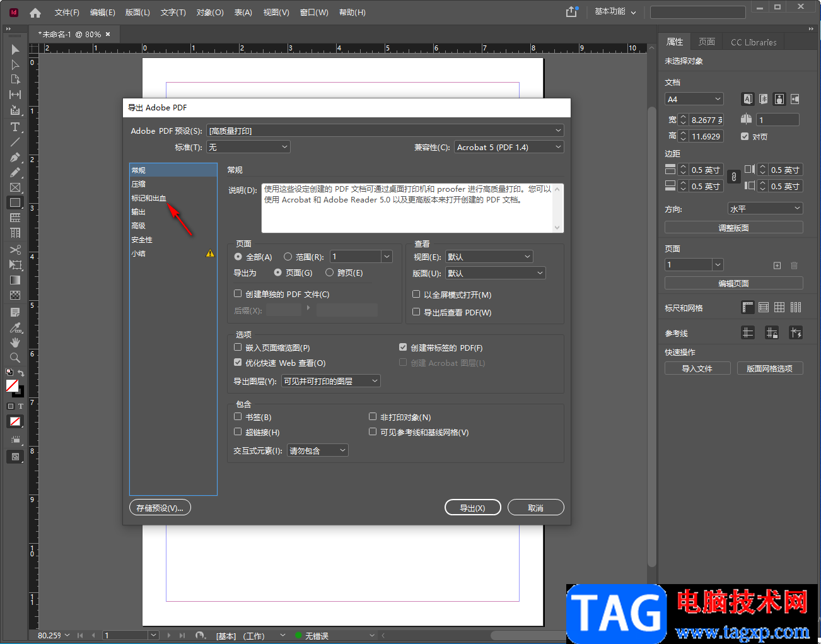821x644 pixels.
Task: Click 版面网格选项 button
Action: (770, 368)
